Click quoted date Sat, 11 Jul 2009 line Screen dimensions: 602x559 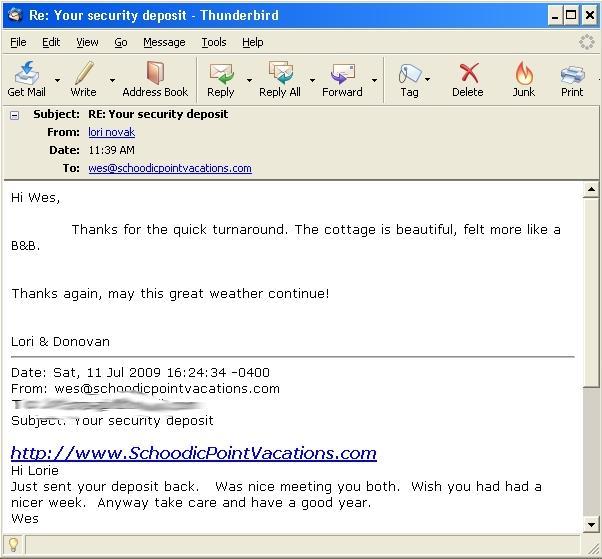(140, 372)
